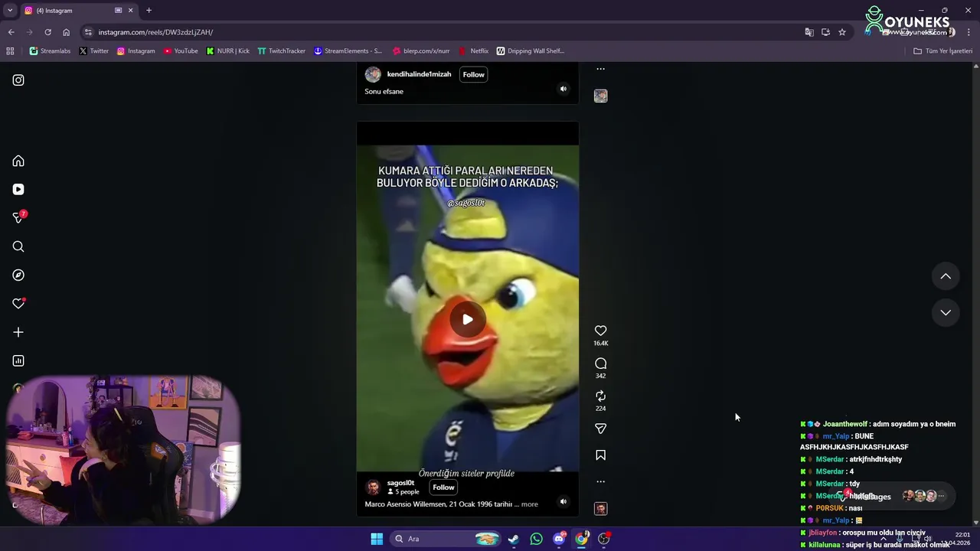Open Messages with the 7 badge
Image resolution: width=980 pixels, height=551 pixels.
tap(19, 218)
